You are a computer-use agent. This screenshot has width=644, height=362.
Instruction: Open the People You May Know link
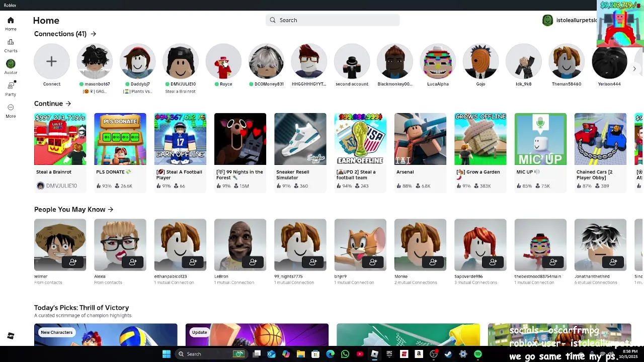click(73, 209)
